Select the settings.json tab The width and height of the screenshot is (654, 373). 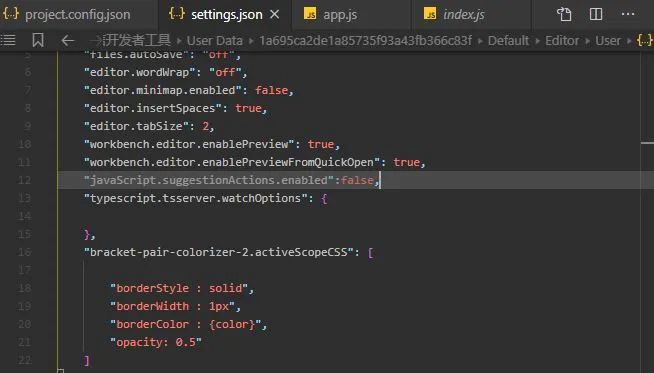[x=226, y=15]
